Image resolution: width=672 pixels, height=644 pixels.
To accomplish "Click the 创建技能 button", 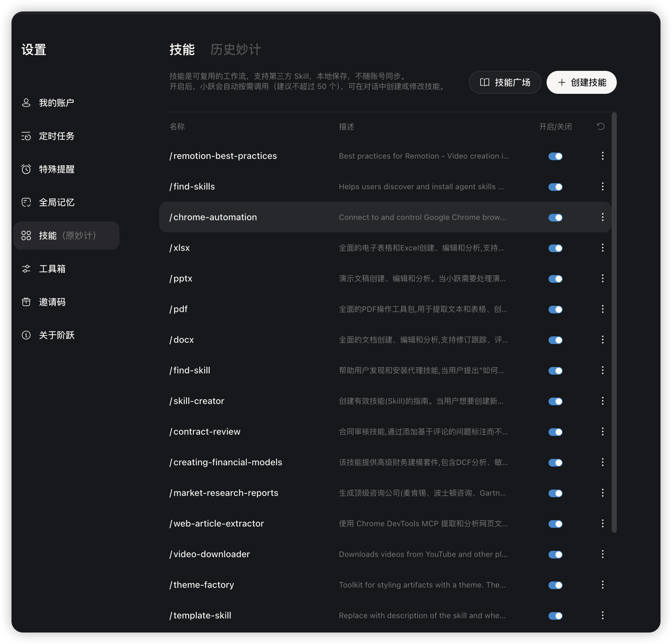I will (x=581, y=82).
